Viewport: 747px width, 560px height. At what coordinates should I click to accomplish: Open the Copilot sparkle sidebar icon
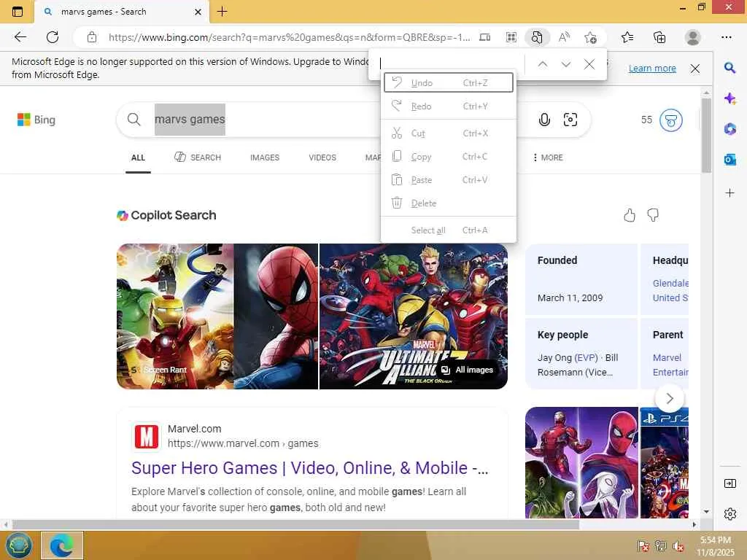click(729, 98)
